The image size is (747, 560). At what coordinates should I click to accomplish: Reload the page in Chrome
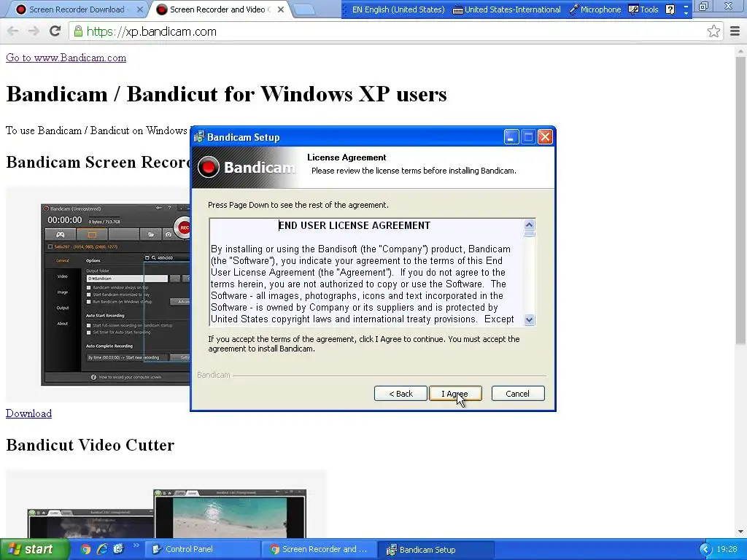pos(55,31)
